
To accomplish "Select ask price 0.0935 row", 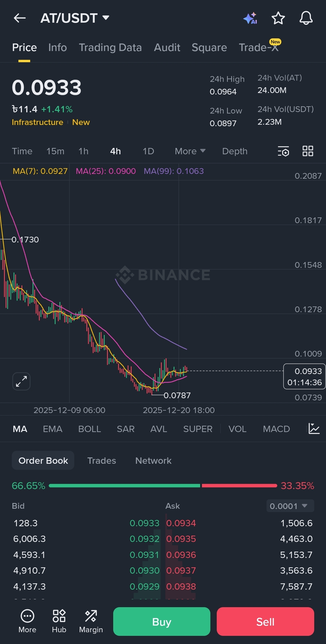I will tap(181, 539).
